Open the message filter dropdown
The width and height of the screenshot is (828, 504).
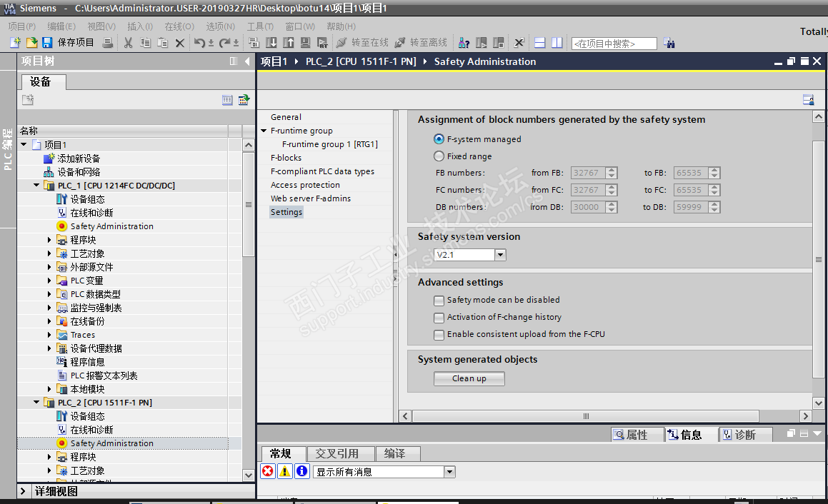point(449,472)
